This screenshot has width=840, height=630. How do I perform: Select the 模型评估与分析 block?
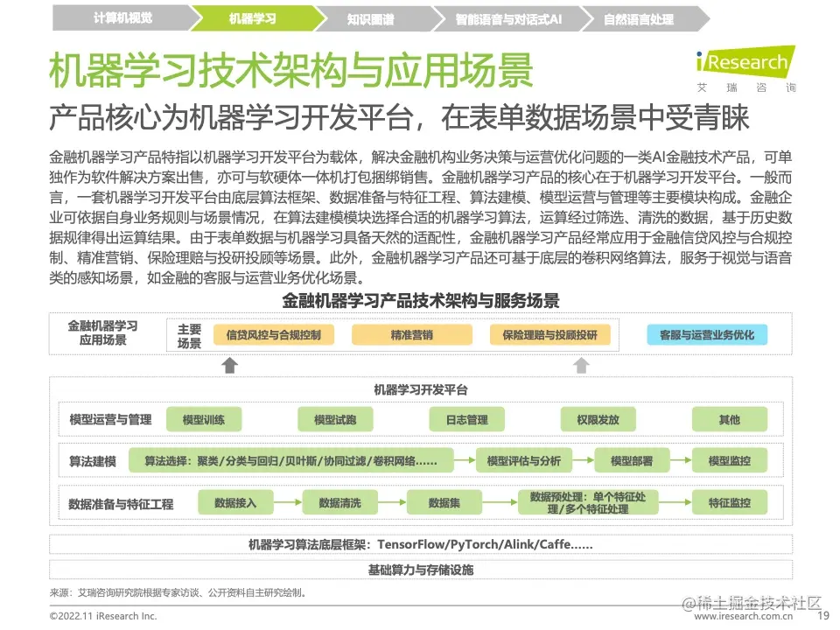[x=523, y=461]
